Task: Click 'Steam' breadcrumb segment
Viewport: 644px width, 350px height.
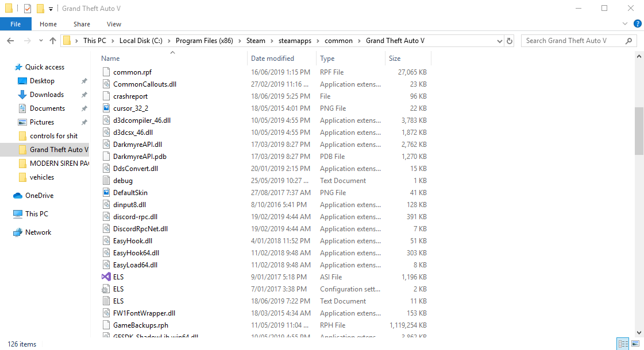Action: [x=256, y=41]
